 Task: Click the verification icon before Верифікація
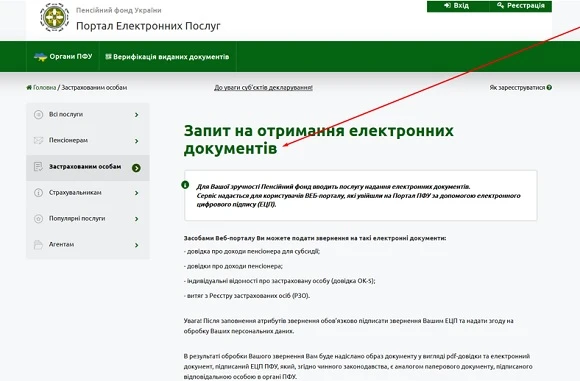108,57
